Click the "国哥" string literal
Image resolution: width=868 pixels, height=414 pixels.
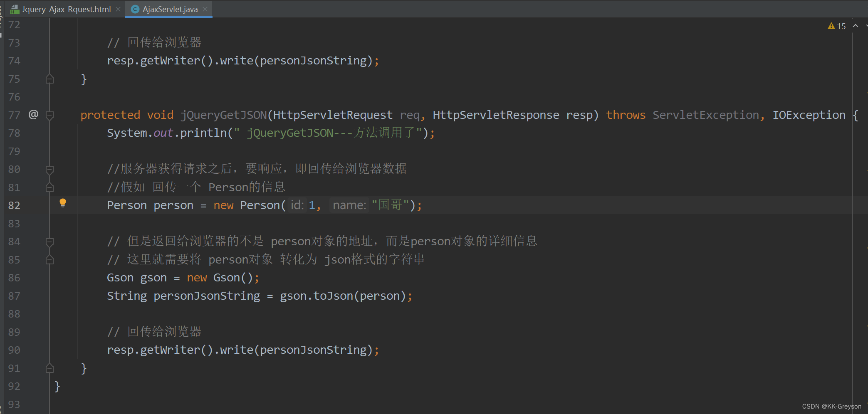[390, 205]
